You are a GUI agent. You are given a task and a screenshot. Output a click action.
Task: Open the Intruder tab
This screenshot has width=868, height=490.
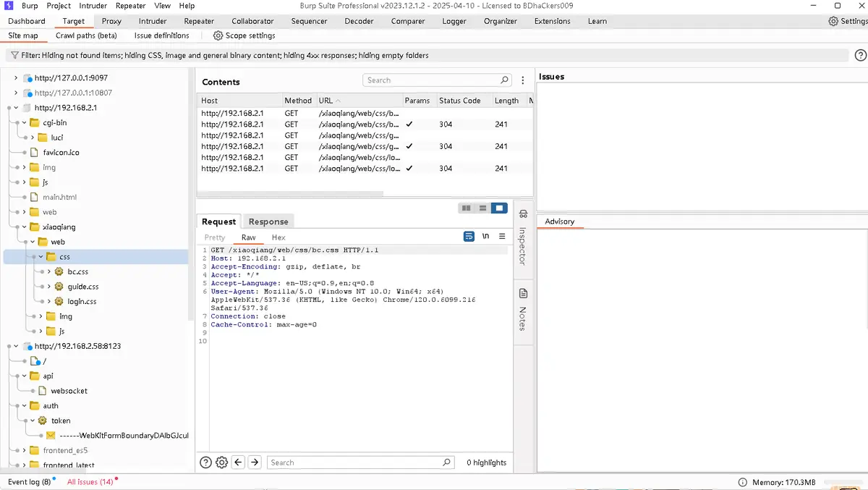(153, 21)
